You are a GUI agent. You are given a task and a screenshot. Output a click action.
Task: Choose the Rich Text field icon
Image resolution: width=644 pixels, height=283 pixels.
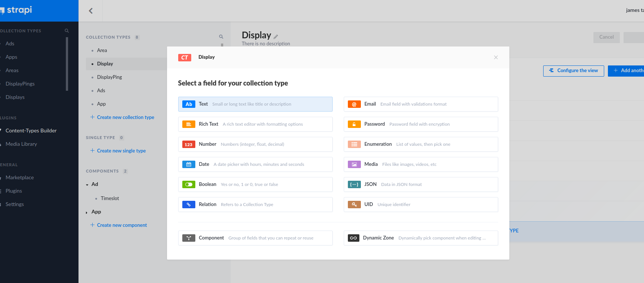[x=189, y=124]
